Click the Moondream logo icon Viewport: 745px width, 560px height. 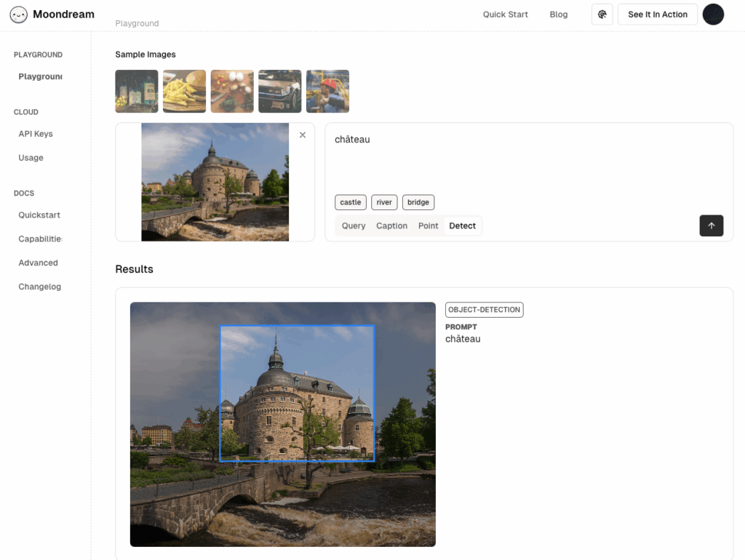[x=19, y=15]
